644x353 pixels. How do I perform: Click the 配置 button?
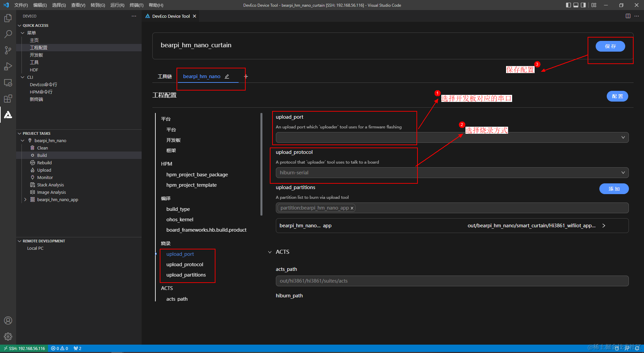(x=617, y=96)
